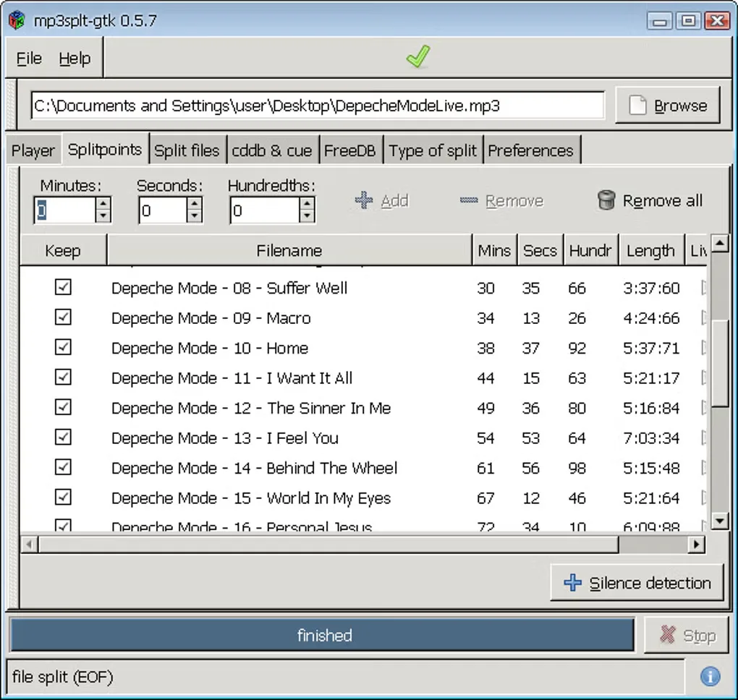Click the Secs column header
This screenshot has height=700, width=738.
[x=540, y=250]
